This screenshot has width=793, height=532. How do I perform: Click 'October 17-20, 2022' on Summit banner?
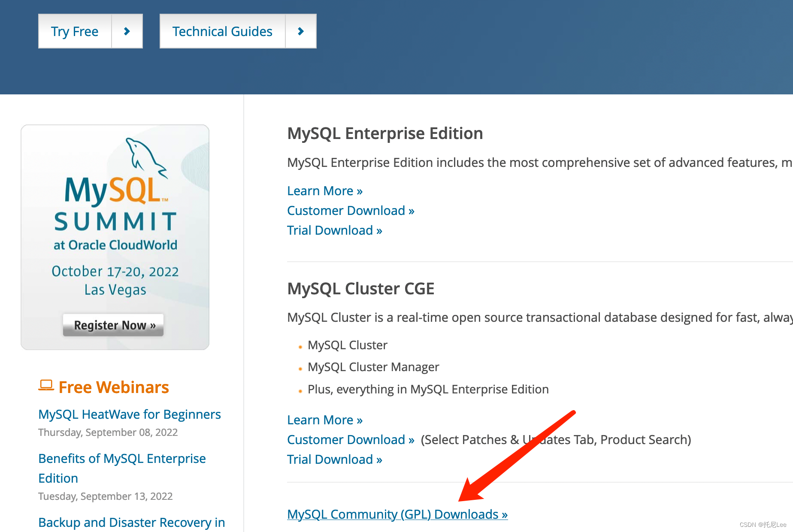[115, 272]
